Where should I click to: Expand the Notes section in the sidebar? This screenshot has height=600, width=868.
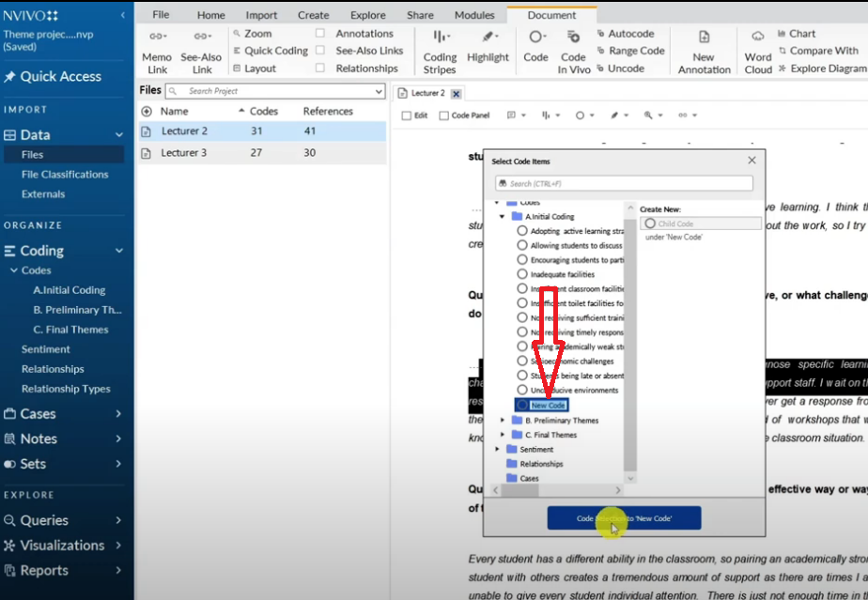118,438
